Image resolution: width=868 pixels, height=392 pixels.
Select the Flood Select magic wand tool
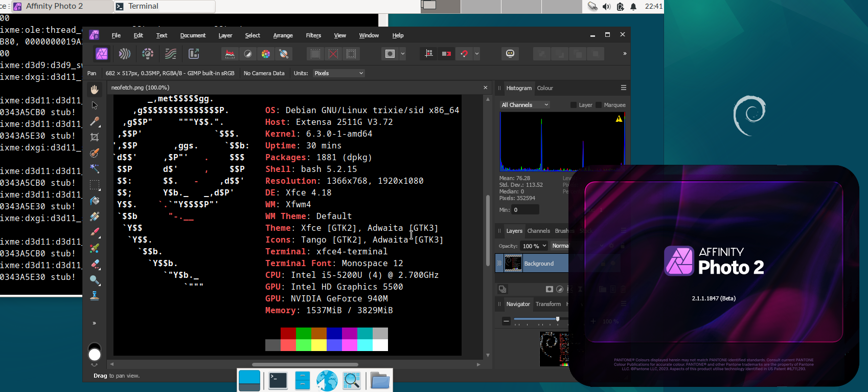(x=95, y=169)
